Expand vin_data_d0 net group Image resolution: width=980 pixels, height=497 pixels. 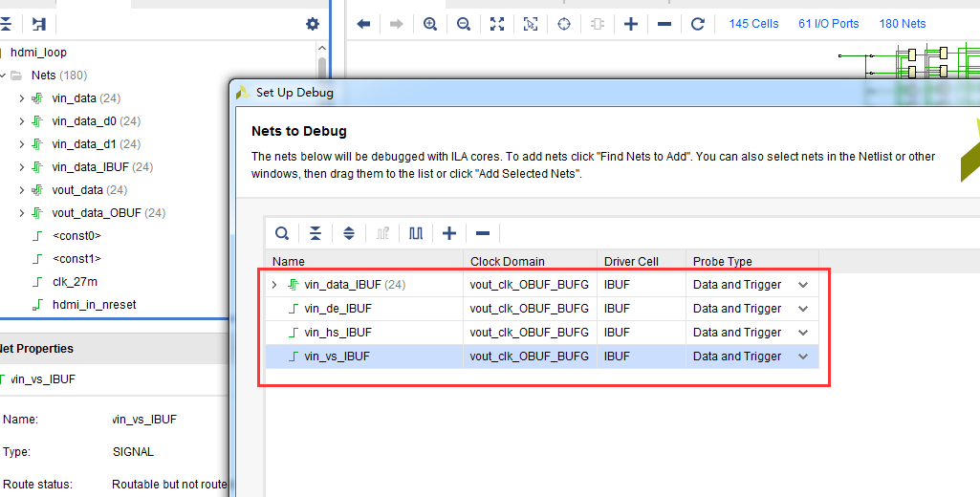coord(22,121)
